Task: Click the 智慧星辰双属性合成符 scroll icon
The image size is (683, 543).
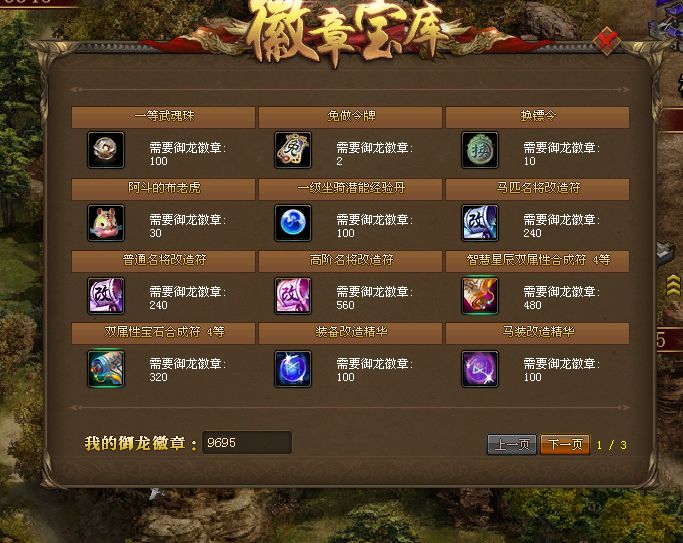Action: coord(480,295)
